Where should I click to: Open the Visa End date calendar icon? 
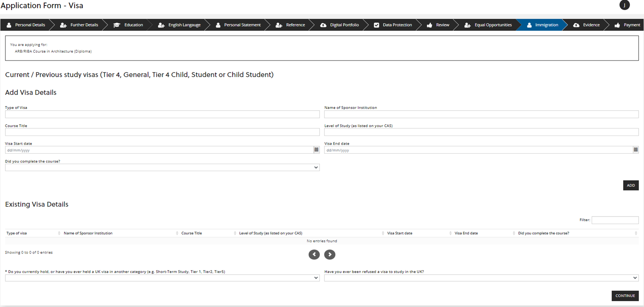635,150
